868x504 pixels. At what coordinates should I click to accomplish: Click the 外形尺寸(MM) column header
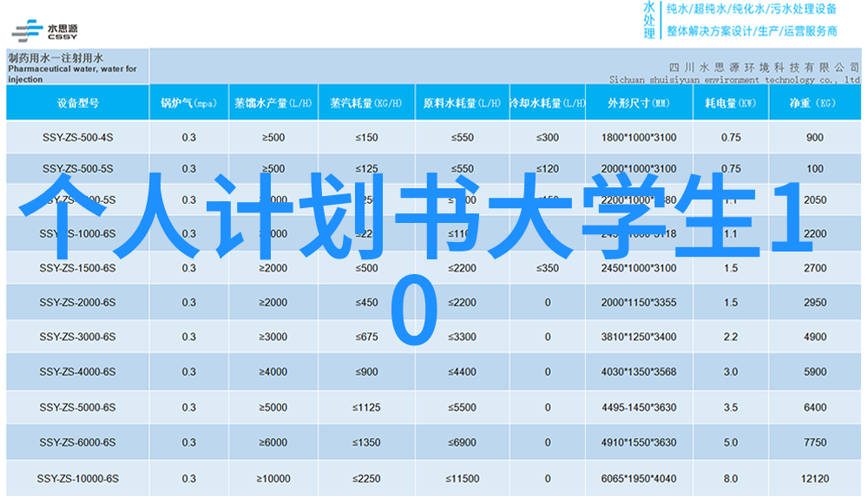(x=638, y=102)
